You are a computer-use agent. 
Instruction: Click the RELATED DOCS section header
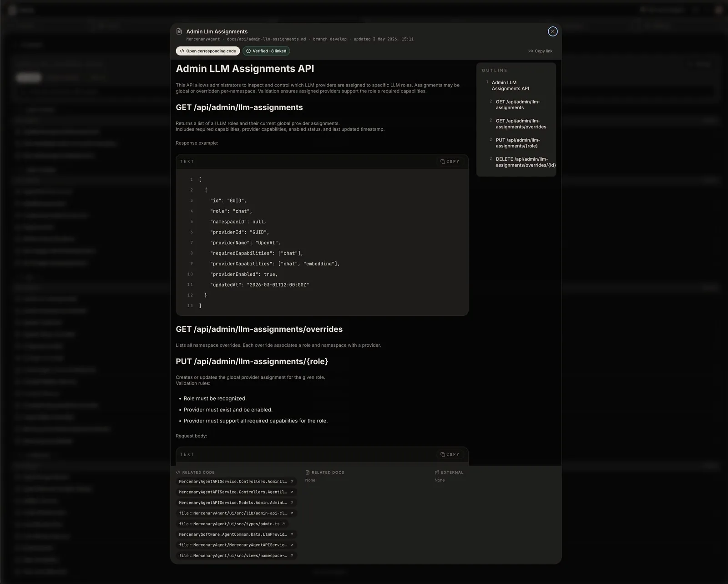[325, 472]
